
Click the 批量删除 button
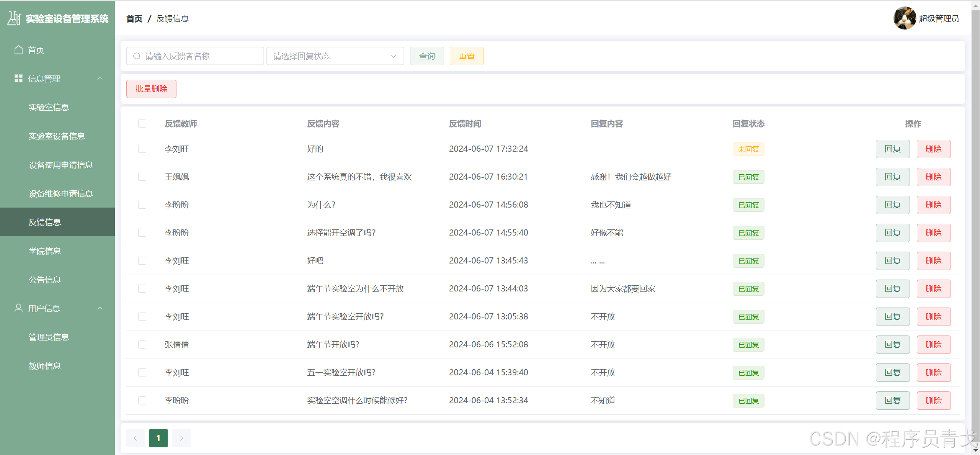[x=151, y=89]
